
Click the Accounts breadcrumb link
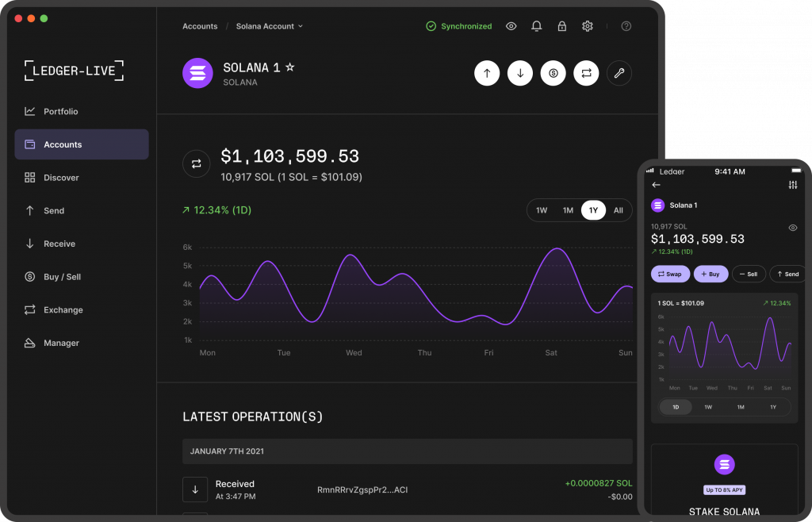(x=200, y=26)
